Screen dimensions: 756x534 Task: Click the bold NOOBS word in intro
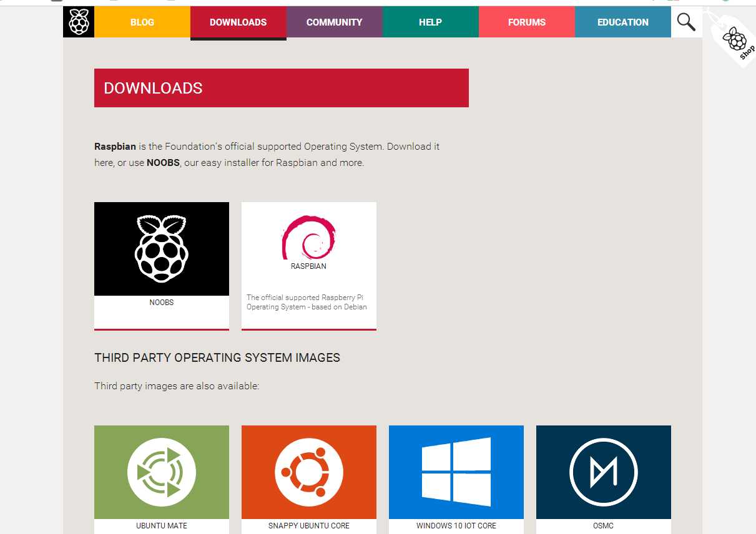click(x=163, y=163)
